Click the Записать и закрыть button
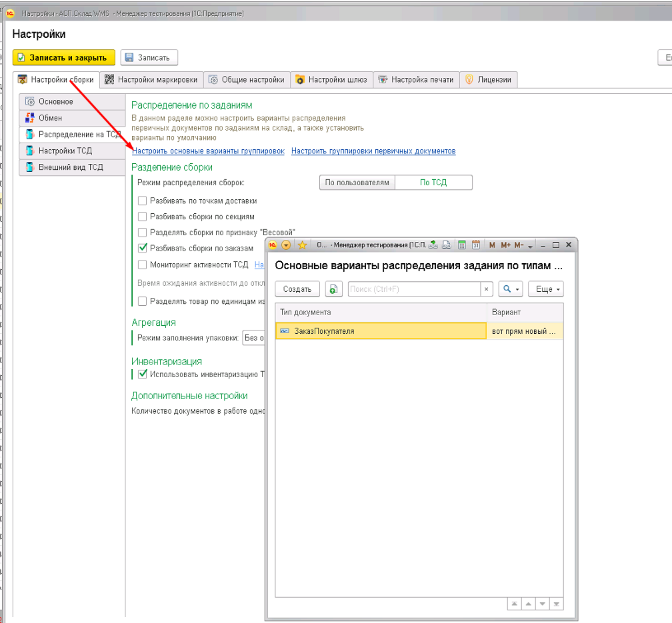Image resolution: width=672 pixels, height=623 pixels. 64,57
